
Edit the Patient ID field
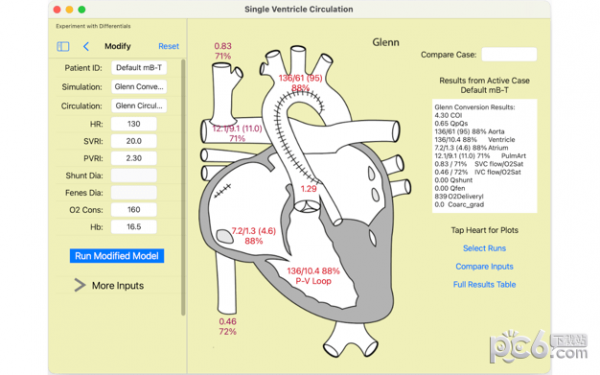[139, 68]
